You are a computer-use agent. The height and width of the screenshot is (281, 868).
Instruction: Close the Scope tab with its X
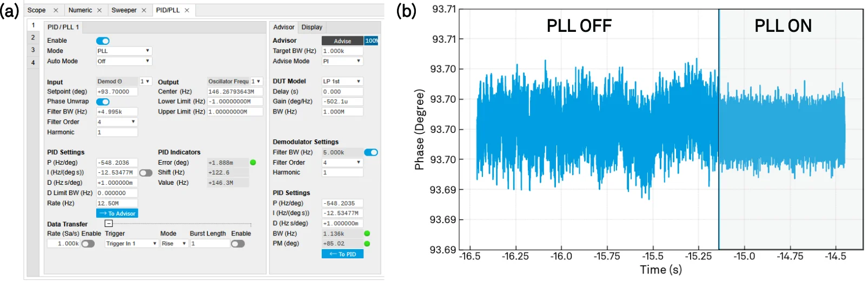[56, 10]
